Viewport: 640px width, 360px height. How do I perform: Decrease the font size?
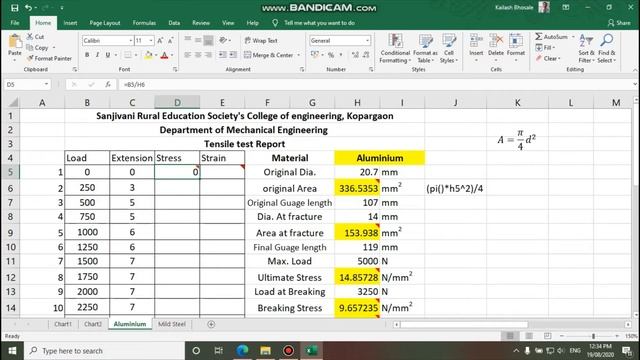tap(171, 40)
